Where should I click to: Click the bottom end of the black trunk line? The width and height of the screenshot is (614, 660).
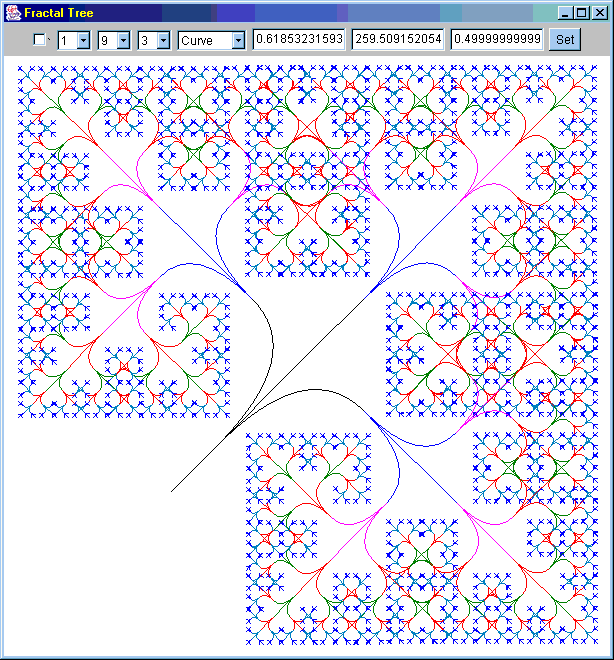(x=173, y=491)
